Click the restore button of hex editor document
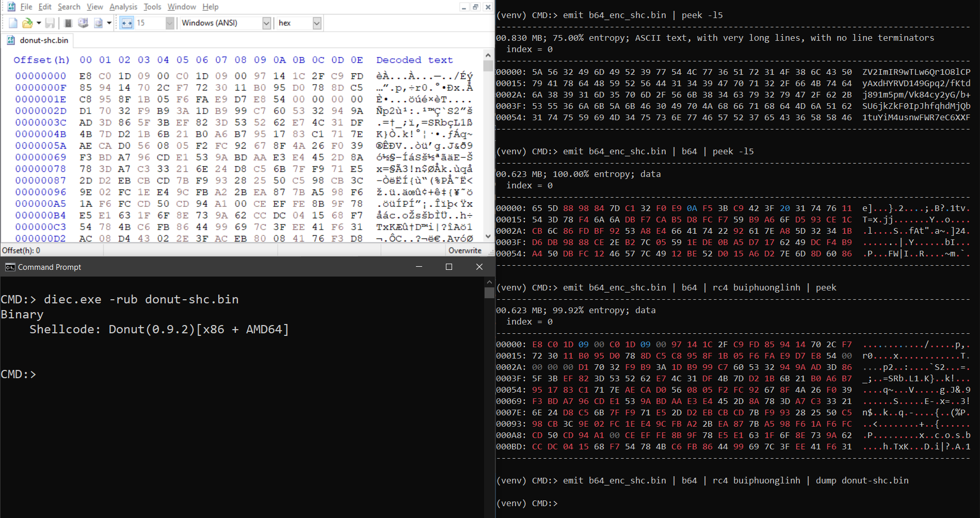The width and height of the screenshot is (980, 518). click(475, 7)
